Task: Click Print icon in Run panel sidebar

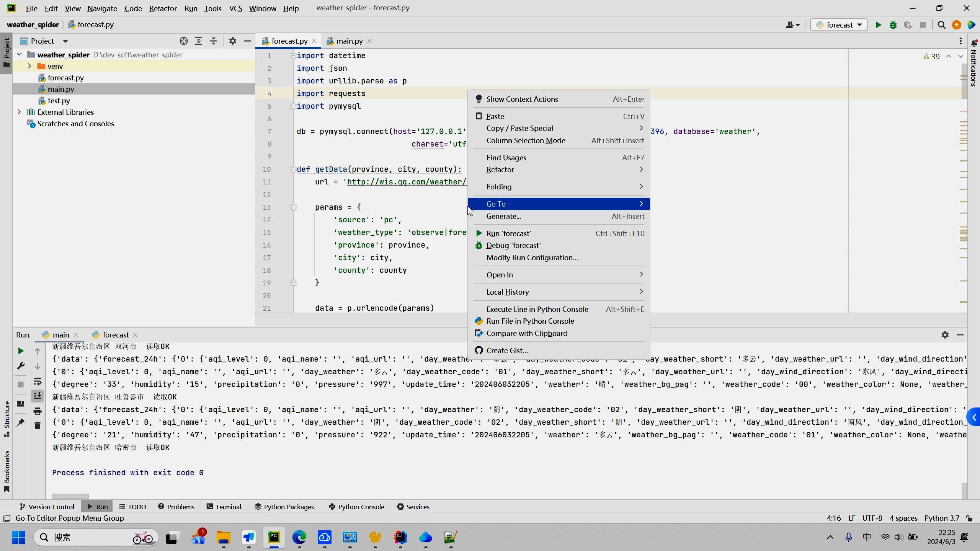Action: pyautogui.click(x=38, y=411)
